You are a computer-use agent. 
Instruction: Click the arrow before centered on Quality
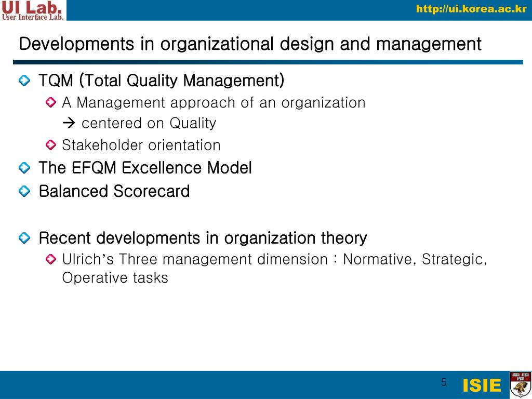click(69, 123)
